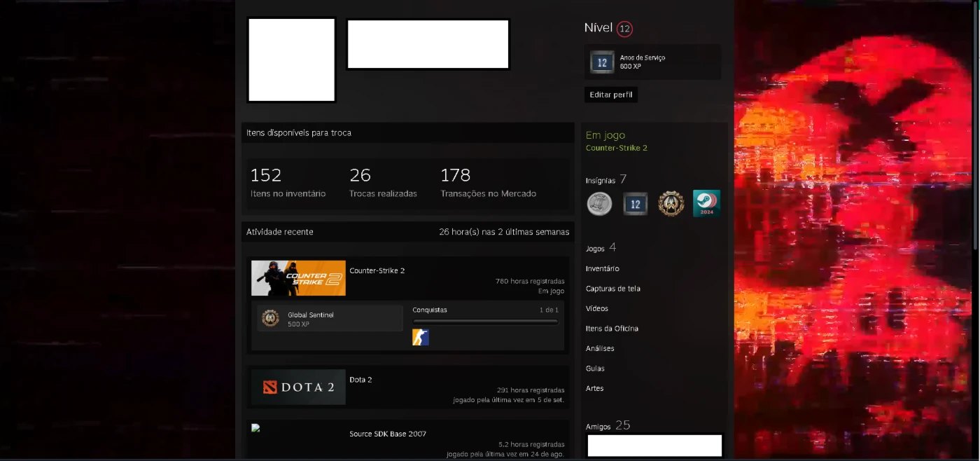Viewport: 980px width, 461px height.
Task: Open the Jogos 4 games list
Action: 601,247
